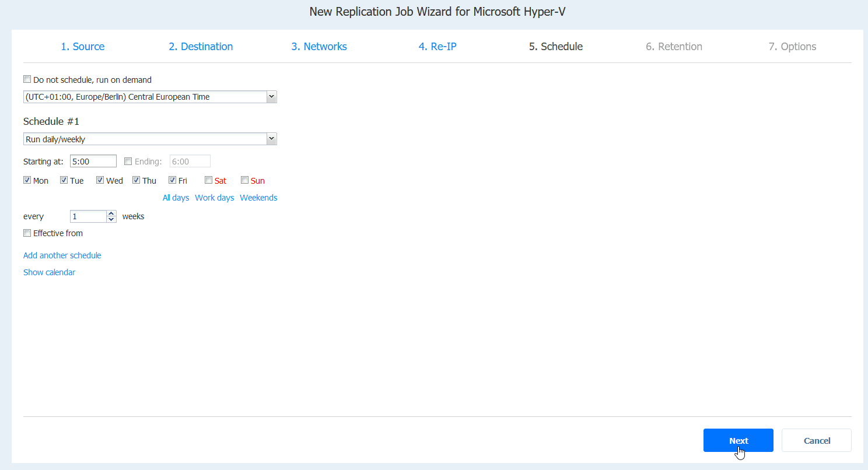Select step 5. Schedule tab
Viewport: 868px width, 470px height.
point(556,47)
